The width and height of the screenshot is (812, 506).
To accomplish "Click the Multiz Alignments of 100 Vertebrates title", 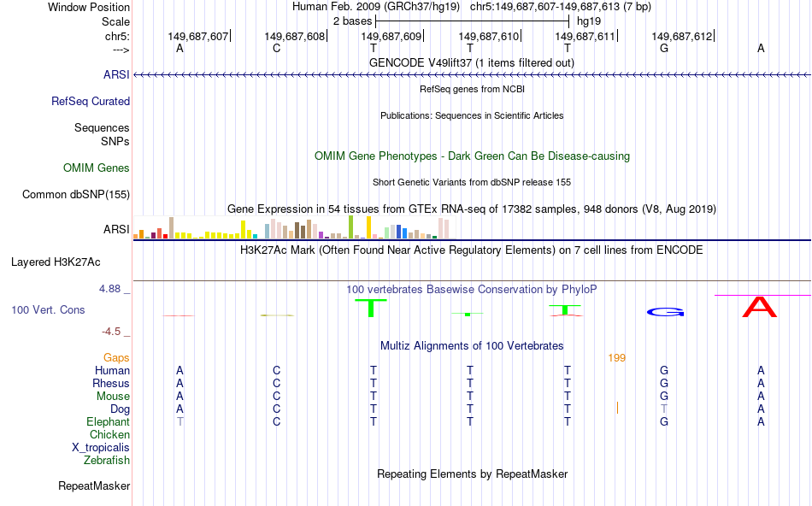I will pyautogui.click(x=472, y=346).
